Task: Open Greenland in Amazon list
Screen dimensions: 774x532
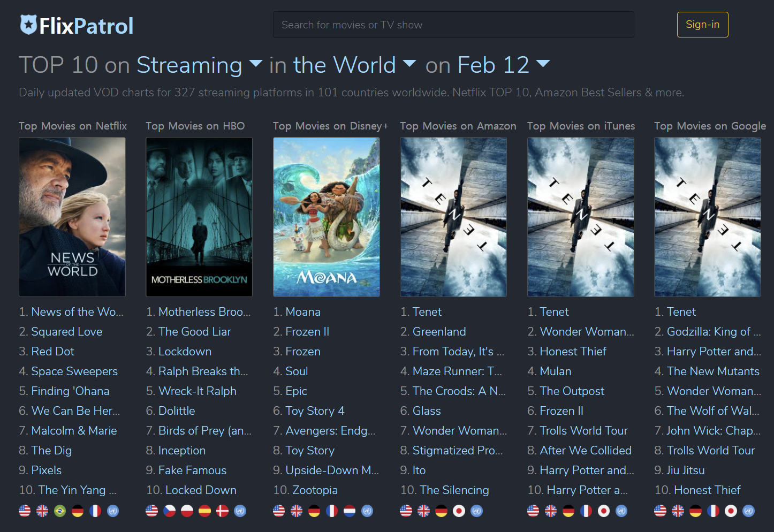Action: pos(439,332)
